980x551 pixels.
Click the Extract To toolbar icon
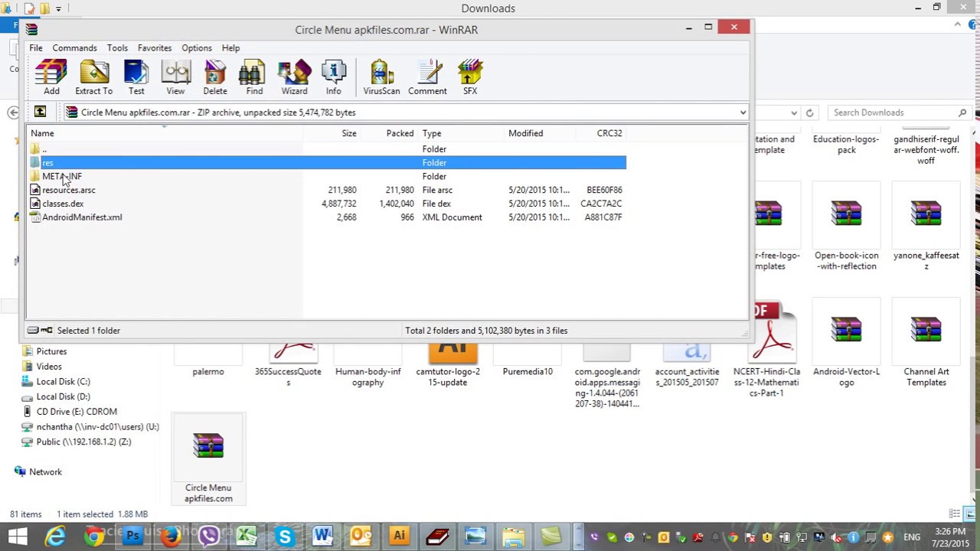coord(93,77)
